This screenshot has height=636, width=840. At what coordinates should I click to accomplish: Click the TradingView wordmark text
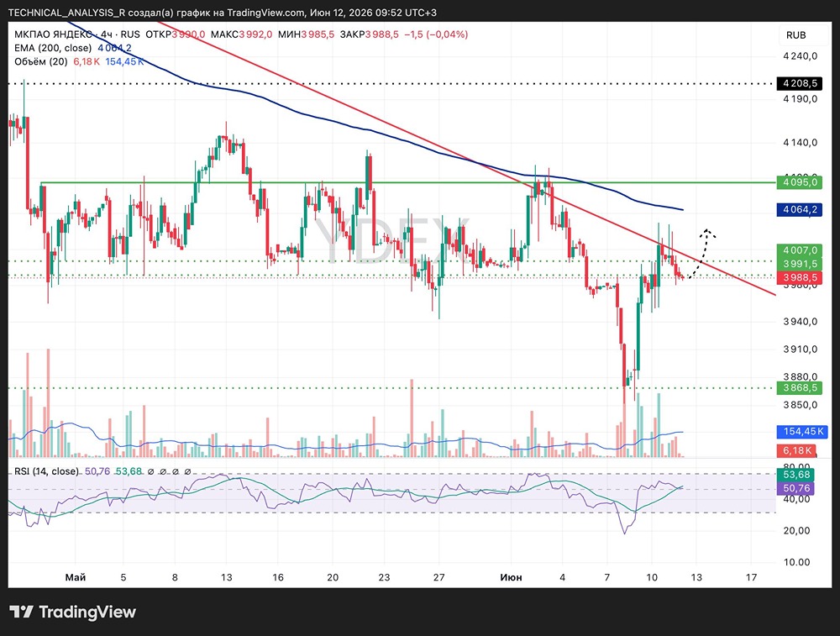tap(88, 612)
